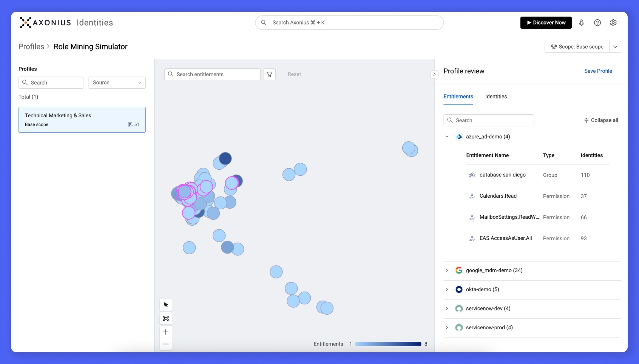Click the azure_ad-demo adapter icon
This screenshot has width=639, height=364.
pyautogui.click(x=459, y=137)
